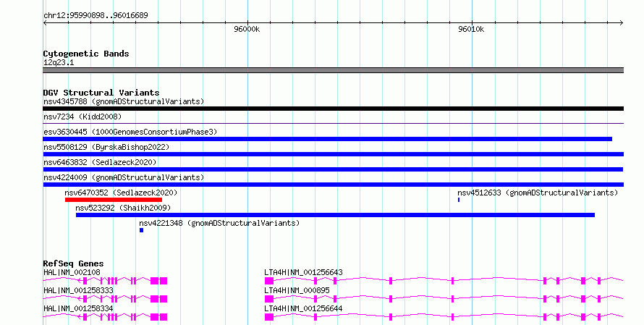
Task: Select the blue nsv4224009 variant bar
Action: point(333,185)
